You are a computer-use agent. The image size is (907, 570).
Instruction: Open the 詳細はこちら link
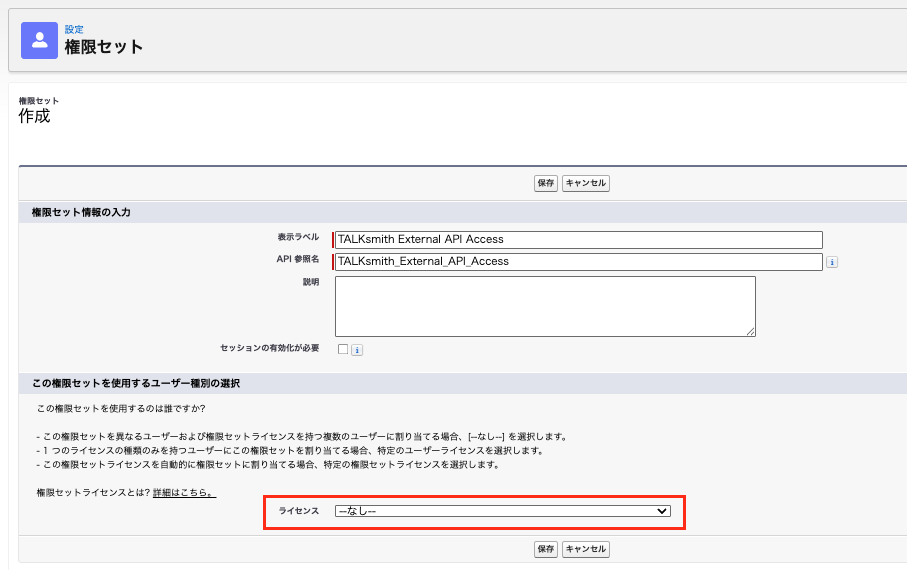(185, 492)
